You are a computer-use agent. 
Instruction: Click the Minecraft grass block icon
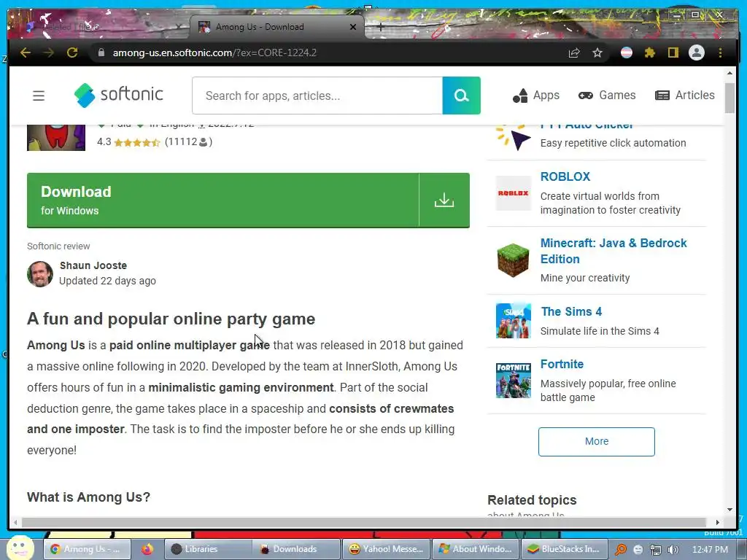pos(513,260)
